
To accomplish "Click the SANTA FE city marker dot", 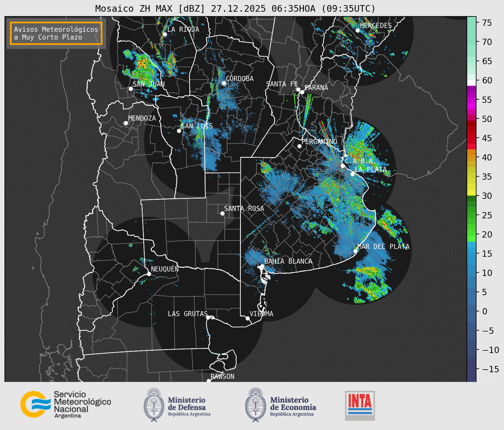I will (298, 89).
